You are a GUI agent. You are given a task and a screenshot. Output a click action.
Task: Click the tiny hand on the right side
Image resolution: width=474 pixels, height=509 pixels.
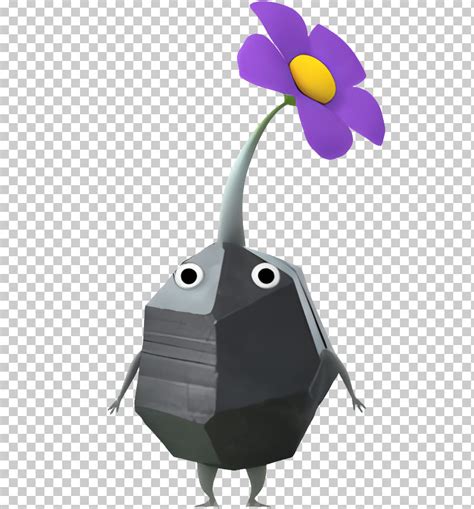pyautogui.click(x=358, y=405)
